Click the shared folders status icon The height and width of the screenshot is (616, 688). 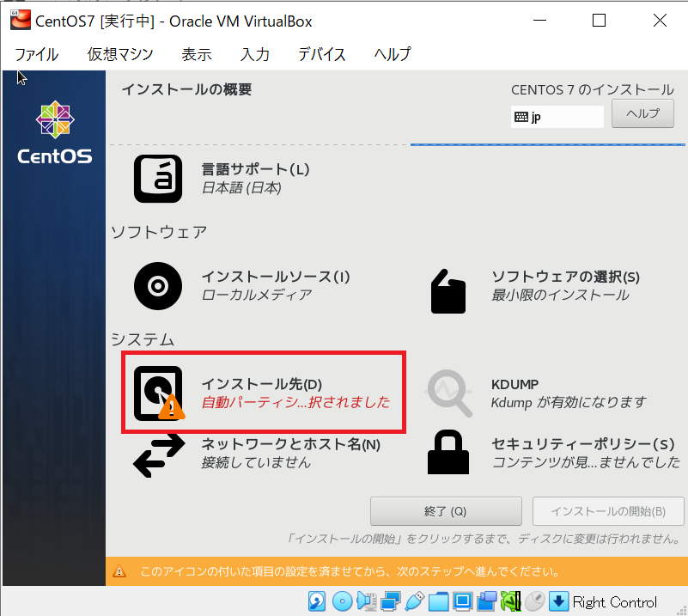[437, 601]
